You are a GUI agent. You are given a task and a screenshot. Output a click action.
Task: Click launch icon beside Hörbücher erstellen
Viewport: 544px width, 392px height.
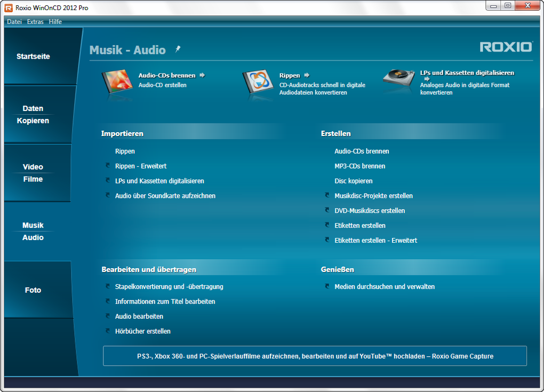coord(108,331)
